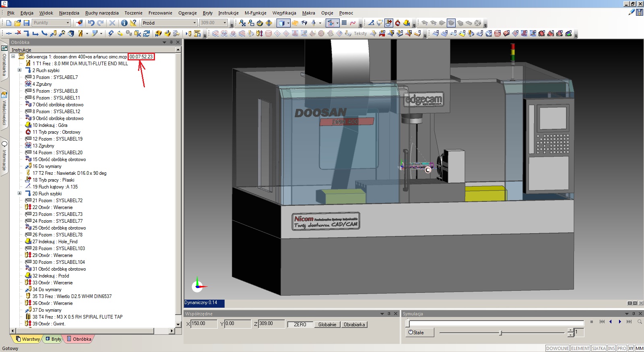Click the Obrabiarka side panel icon

4,48
